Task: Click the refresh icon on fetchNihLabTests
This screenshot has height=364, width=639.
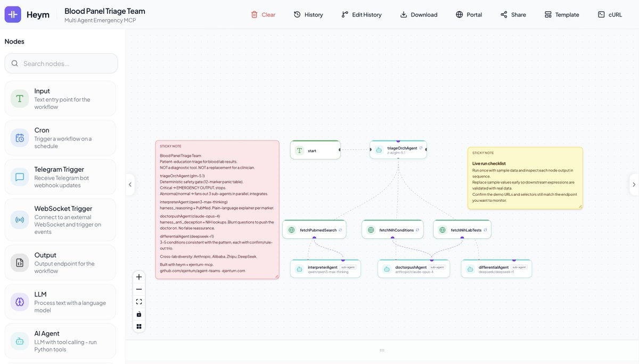Action: click(485, 230)
